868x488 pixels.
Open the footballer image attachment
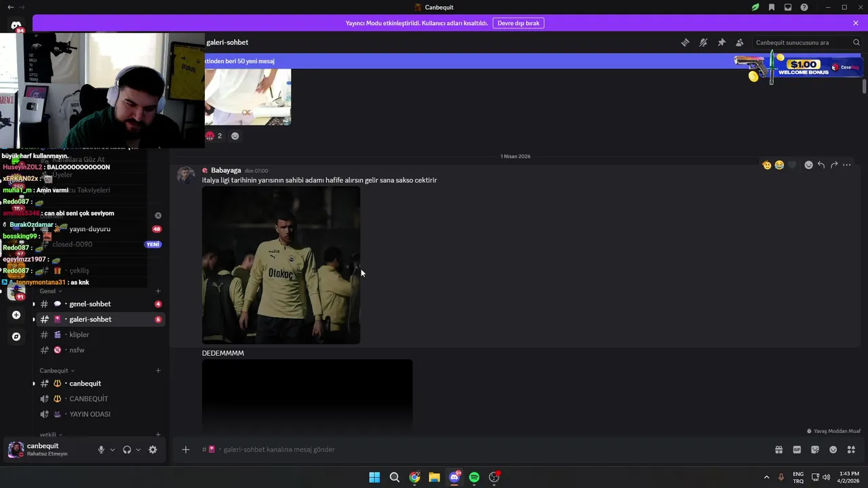click(281, 266)
